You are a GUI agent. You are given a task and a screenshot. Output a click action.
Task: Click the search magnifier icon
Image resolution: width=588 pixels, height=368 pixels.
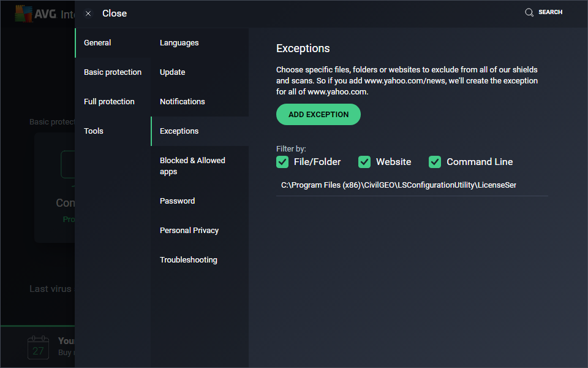pyautogui.click(x=529, y=12)
